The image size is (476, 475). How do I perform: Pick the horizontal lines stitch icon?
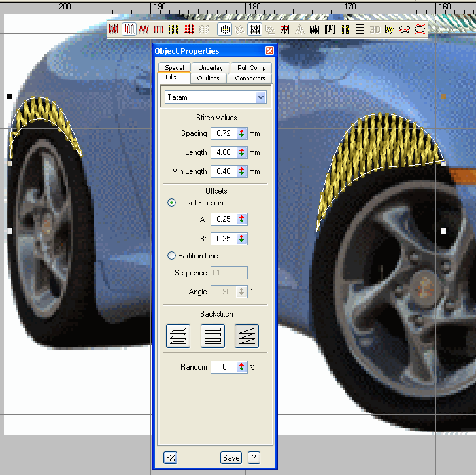(360, 29)
